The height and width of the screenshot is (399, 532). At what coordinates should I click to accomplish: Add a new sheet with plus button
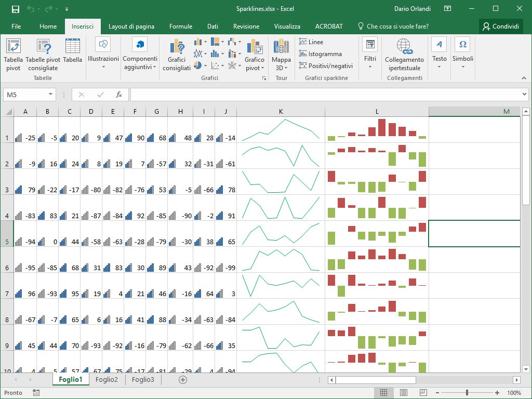[x=182, y=380]
